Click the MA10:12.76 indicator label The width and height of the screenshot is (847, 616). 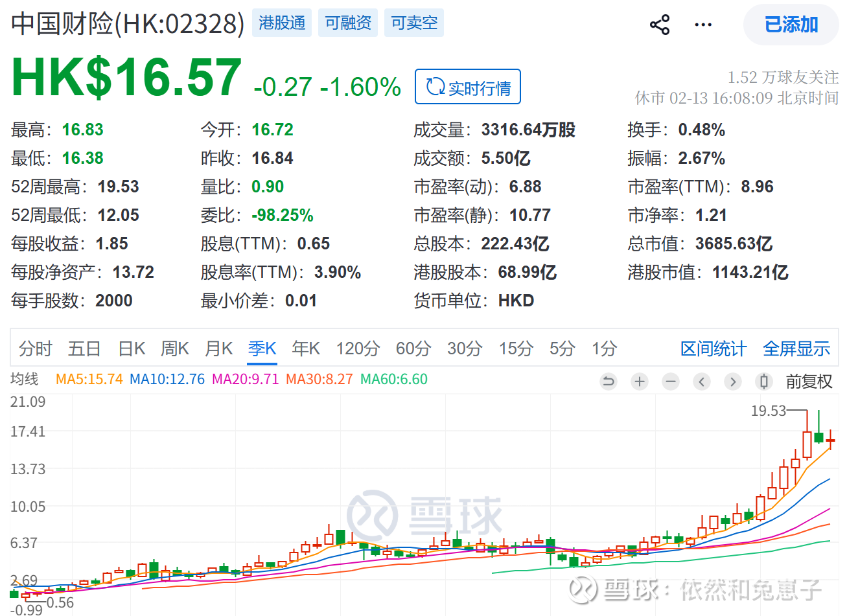pyautogui.click(x=167, y=379)
